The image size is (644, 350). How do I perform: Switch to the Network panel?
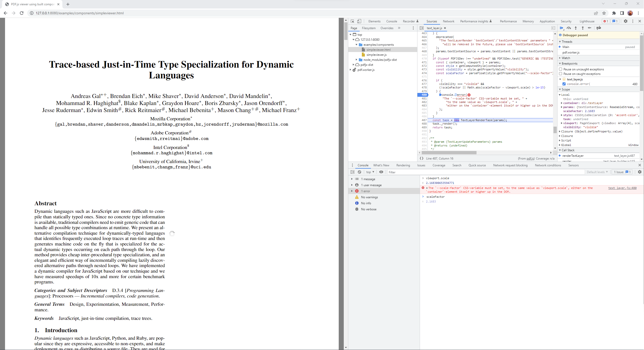(449, 21)
